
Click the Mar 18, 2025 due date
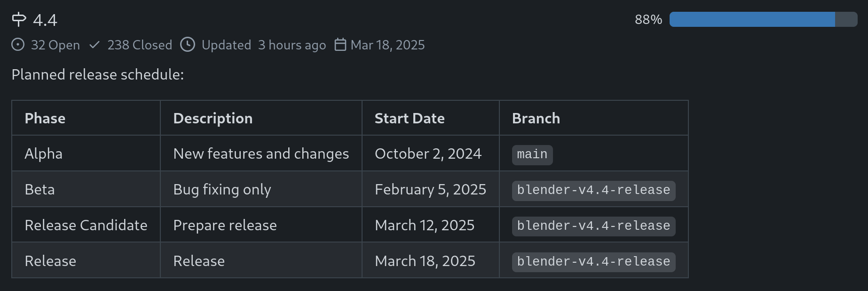pos(387,45)
